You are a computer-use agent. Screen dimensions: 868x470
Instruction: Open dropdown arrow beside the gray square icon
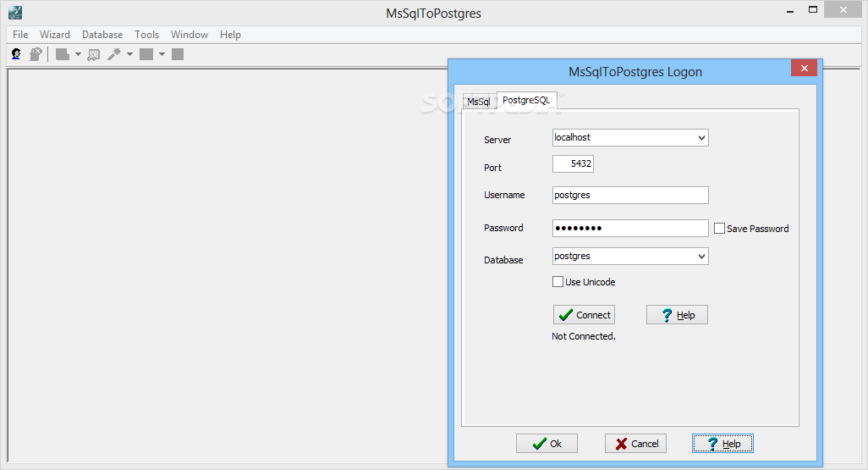[162, 54]
